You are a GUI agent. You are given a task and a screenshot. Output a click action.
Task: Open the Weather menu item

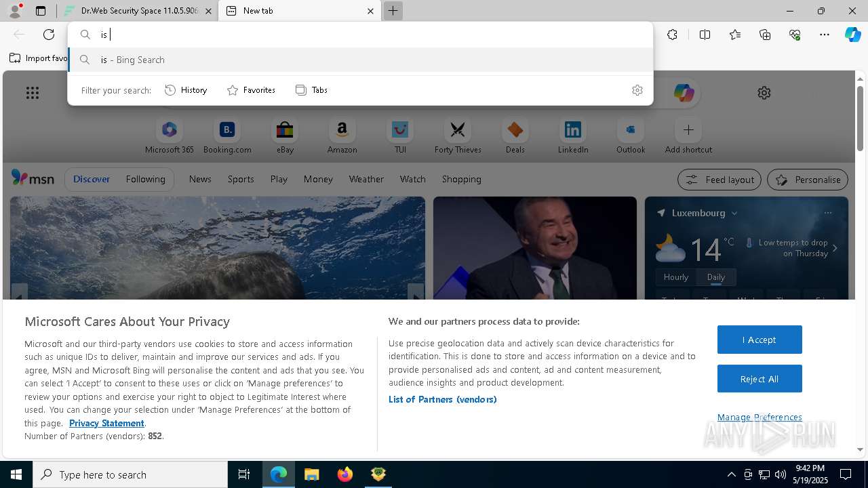coord(366,179)
